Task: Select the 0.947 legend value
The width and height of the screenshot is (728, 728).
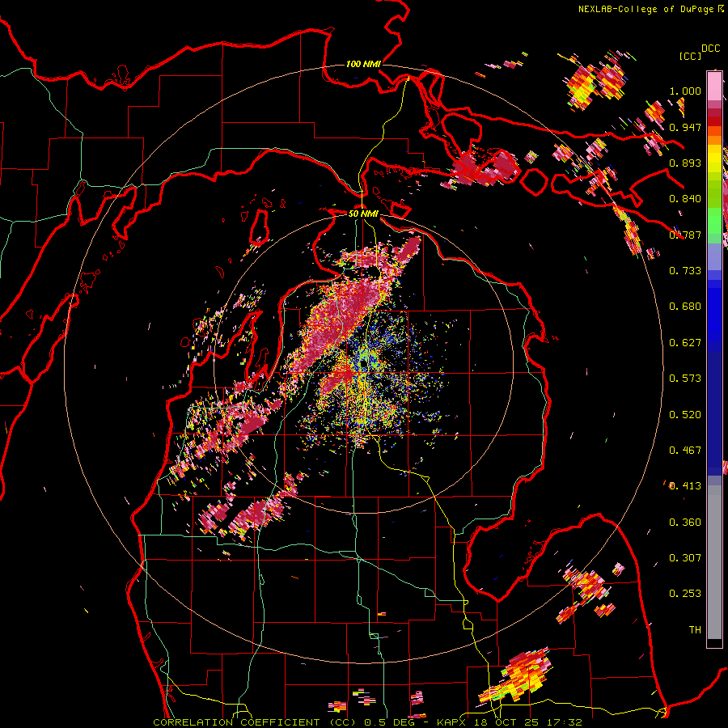Action: click(x=685, y=127)
